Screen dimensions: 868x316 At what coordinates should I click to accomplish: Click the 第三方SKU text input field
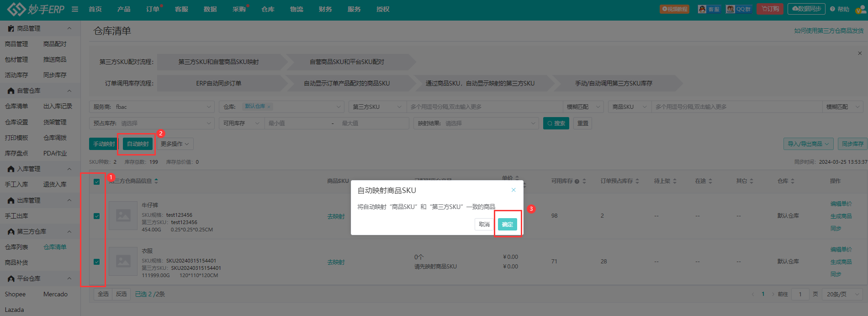pyautogui.click(x=484, y=107)
